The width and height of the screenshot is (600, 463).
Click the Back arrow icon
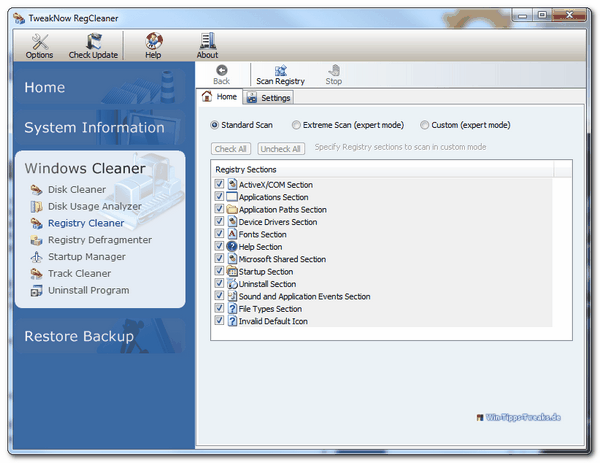click(x=222, y=70)
